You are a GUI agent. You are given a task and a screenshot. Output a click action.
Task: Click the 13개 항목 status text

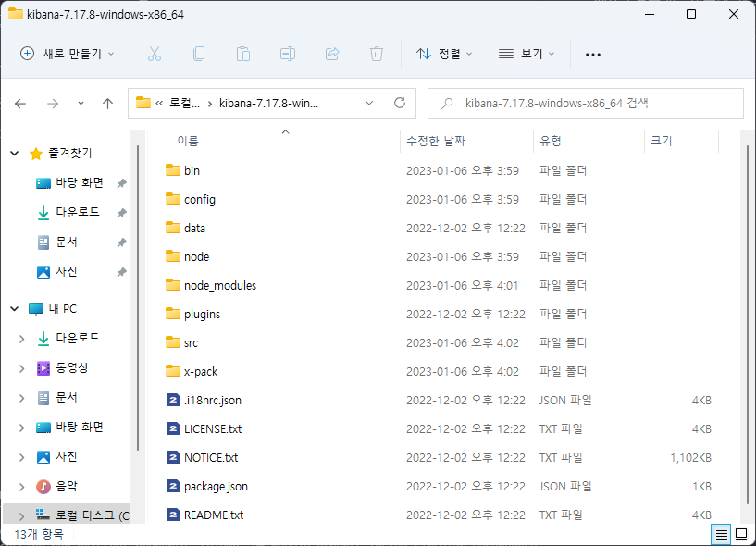point(39,534)
